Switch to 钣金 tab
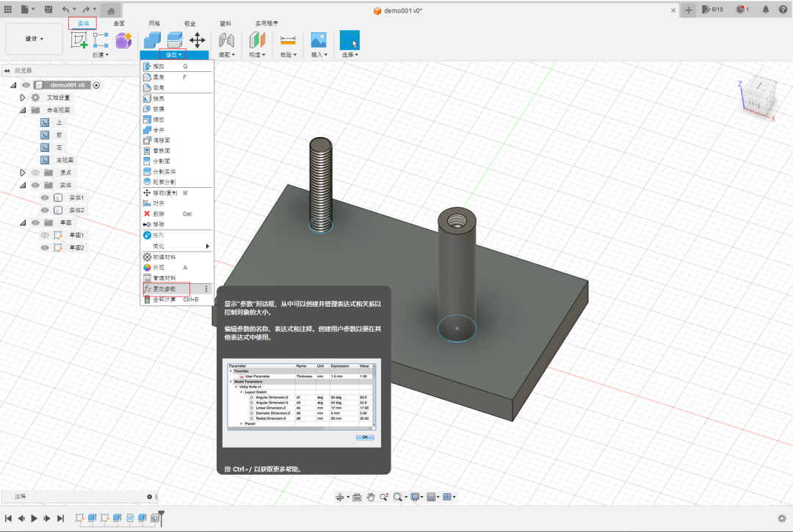Image resolution: width=793 pixels, height=532 pixels. pyautogui.click(x=189, y=23)
